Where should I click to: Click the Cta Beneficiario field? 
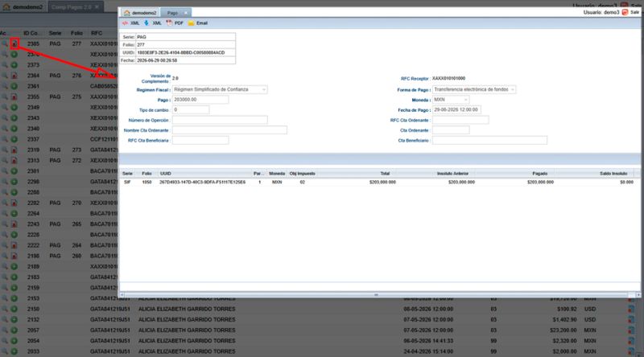point(489,141)
